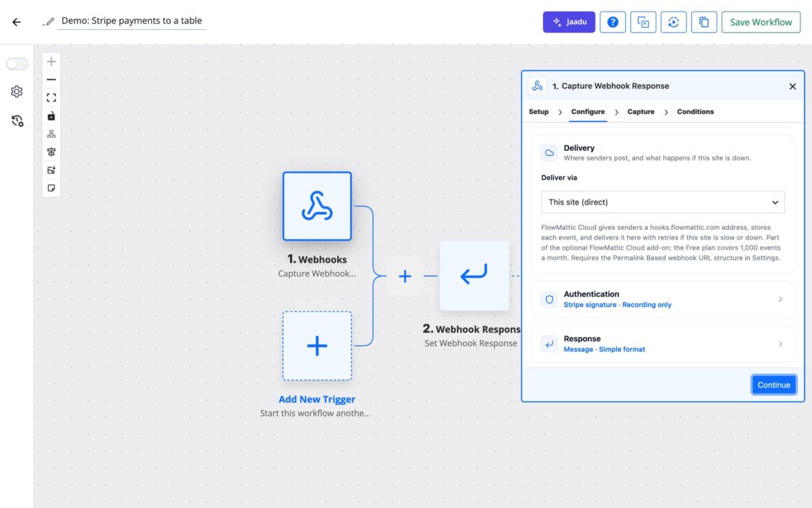Expand the Response section
This screenshot has width=812, height=508.
[663, 344]
